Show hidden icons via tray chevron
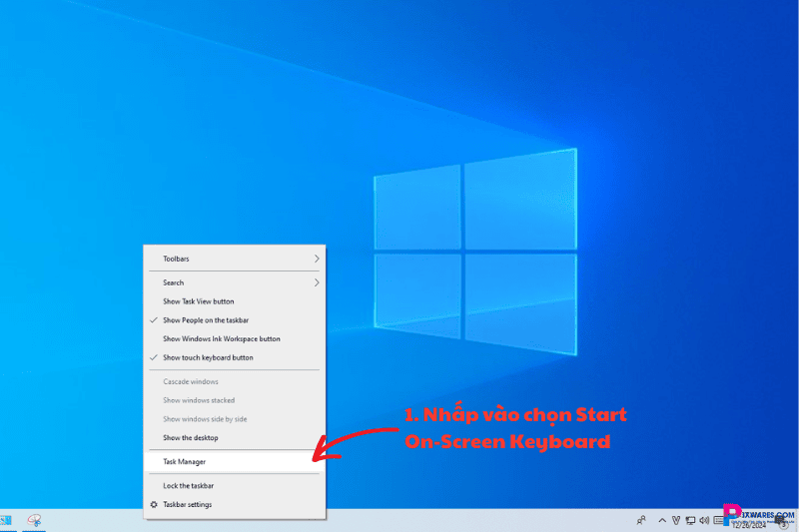 pos(661,520)
